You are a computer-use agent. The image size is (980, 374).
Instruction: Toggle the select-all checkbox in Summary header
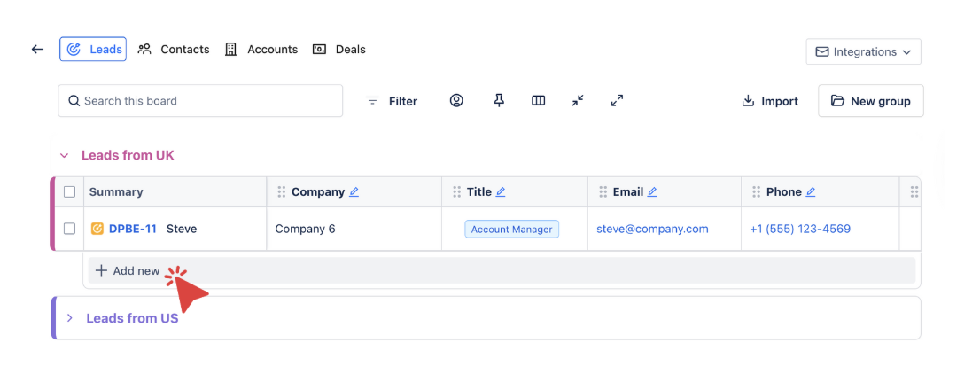click(x=70, y=192)
